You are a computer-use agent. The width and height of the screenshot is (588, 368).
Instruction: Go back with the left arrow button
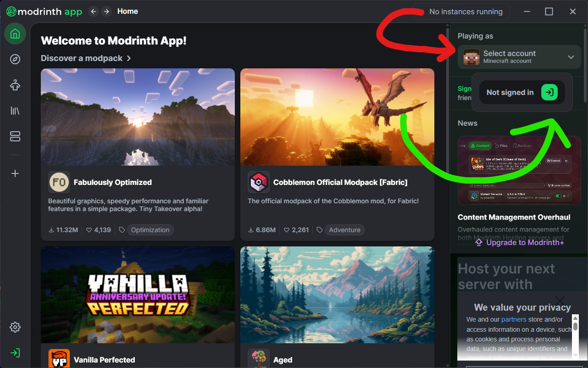click(94, 11)
